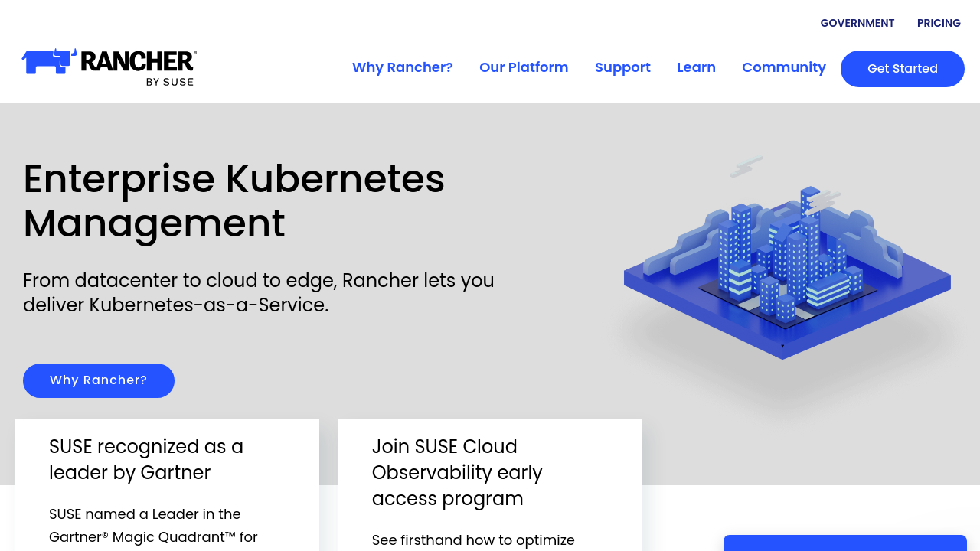The image size is (980, 551).
Task: Open the Why Rancher? menu
Action: click(403, 67)
